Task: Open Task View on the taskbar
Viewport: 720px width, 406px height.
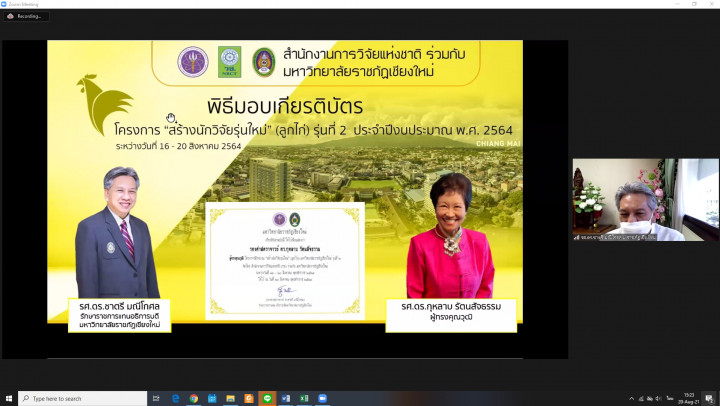Action: pyautogui.click(x=156, y=398)
